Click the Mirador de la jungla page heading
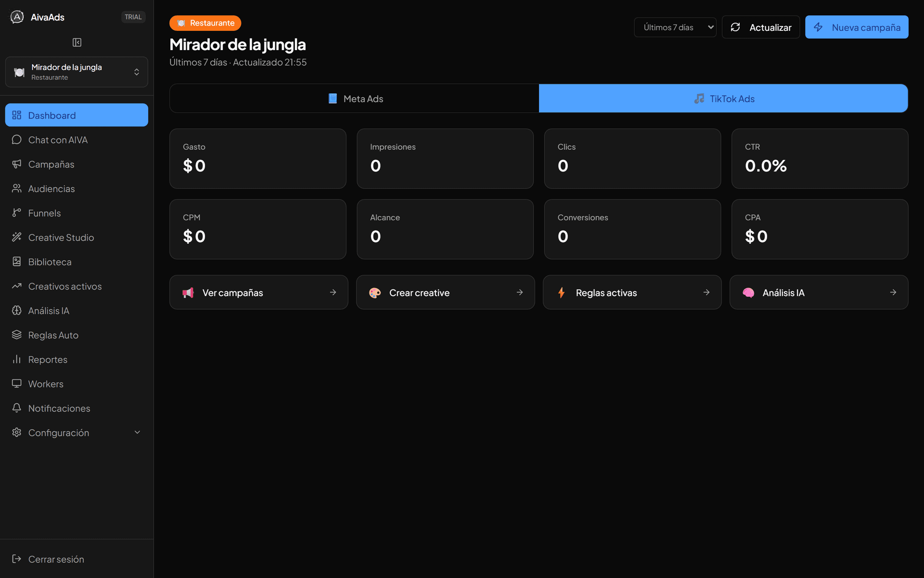This screenshot has width=924, height=578. [x=238, y=44]
